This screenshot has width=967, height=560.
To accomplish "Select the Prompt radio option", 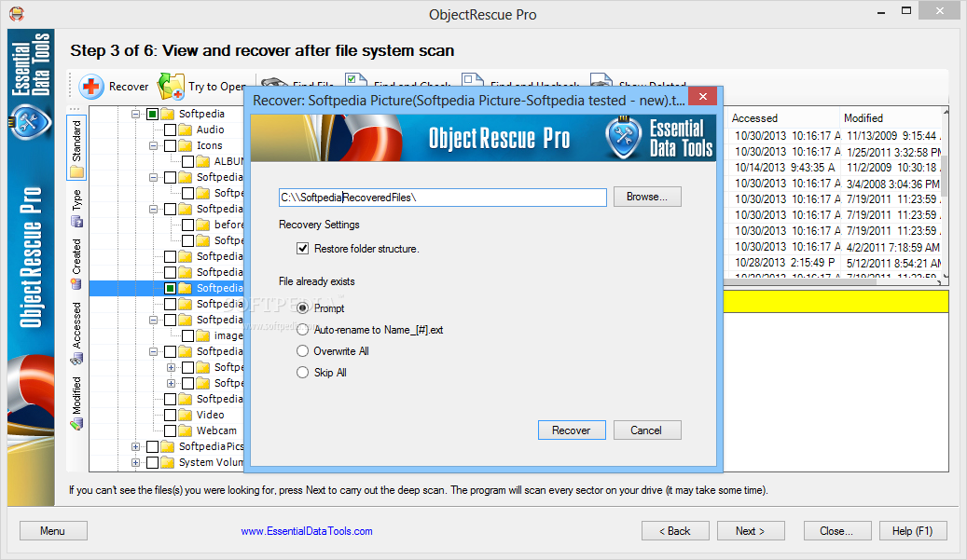I will pos(302,307).
